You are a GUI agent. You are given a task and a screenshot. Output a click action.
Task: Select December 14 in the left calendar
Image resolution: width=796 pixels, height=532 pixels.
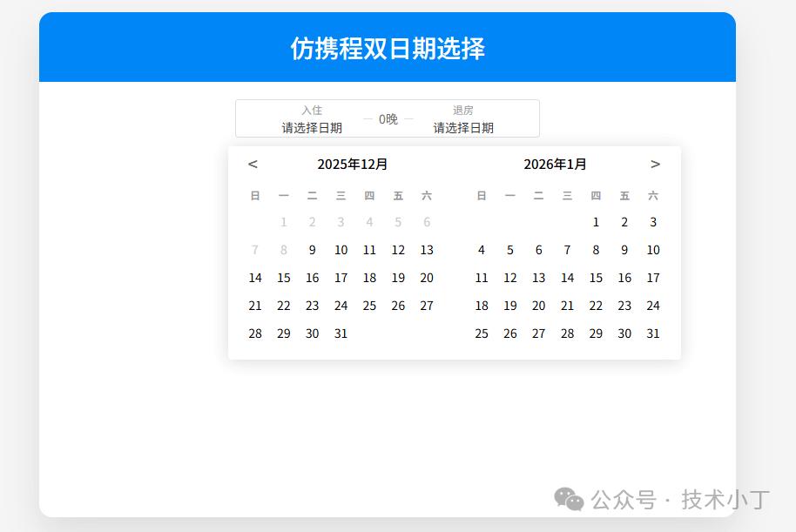[x=255, y=278]
